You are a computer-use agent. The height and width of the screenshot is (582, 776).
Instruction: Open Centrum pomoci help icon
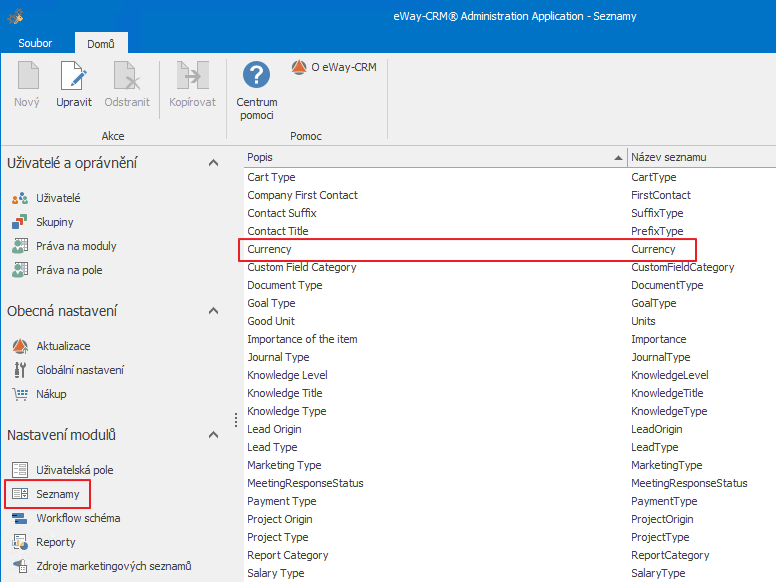(256, 75)
